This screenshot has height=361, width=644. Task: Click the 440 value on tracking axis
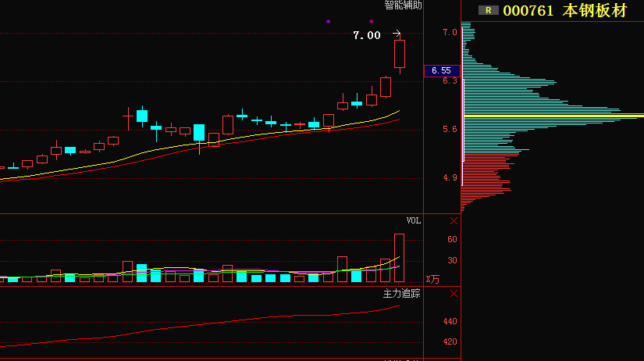450,321
